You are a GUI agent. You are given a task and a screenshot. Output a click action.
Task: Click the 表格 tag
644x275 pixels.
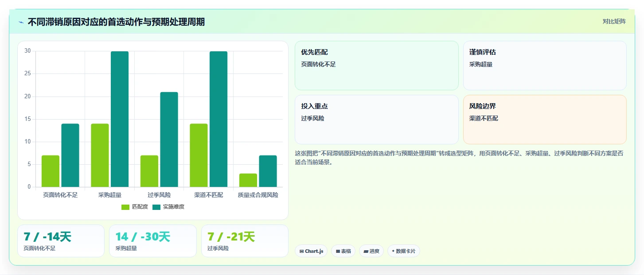pyautogui.click(x=343, y=251)
